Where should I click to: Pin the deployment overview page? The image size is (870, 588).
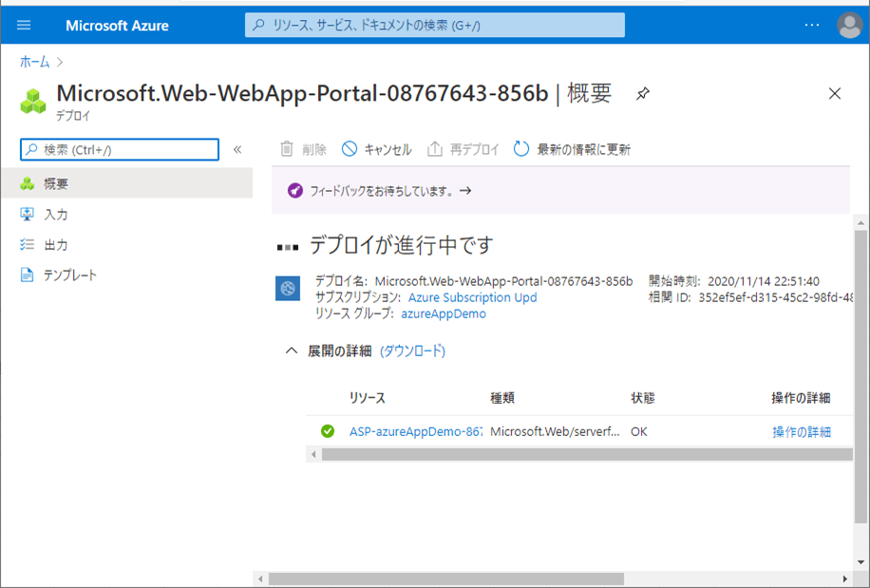tap(643, 93)
